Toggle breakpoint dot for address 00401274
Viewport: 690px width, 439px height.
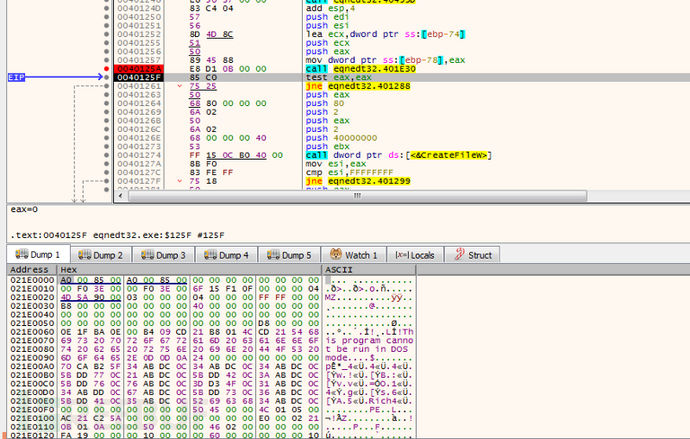point(106,155)
